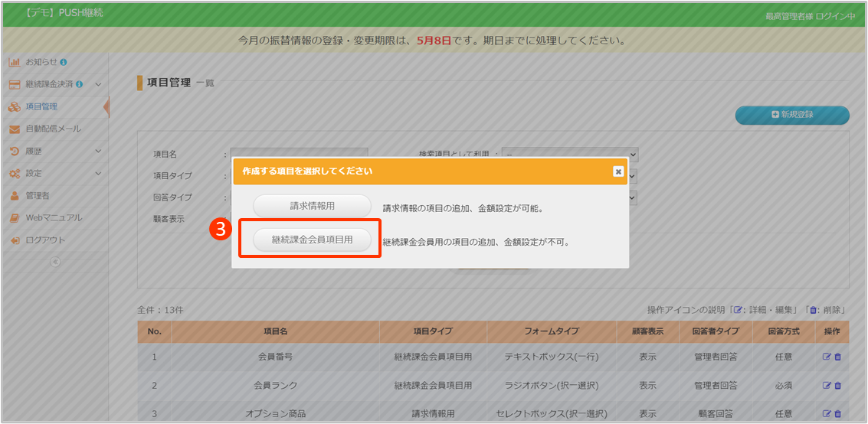Click the delete trash icon for 会員番号

[x=837, y=357]
